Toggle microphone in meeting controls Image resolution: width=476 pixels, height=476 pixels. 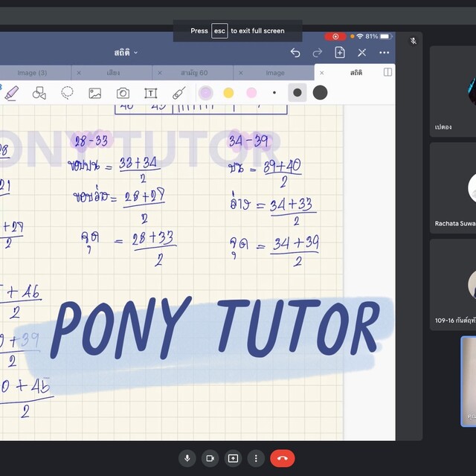(x=187, y=458)
